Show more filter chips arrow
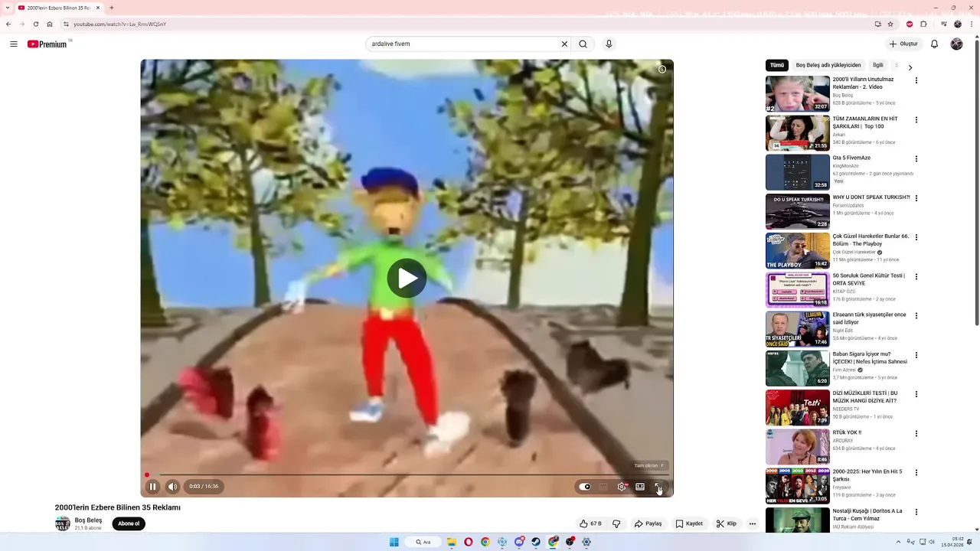Image resolution: width=980 pixels, height=551 pixels. tap(910, 67)
